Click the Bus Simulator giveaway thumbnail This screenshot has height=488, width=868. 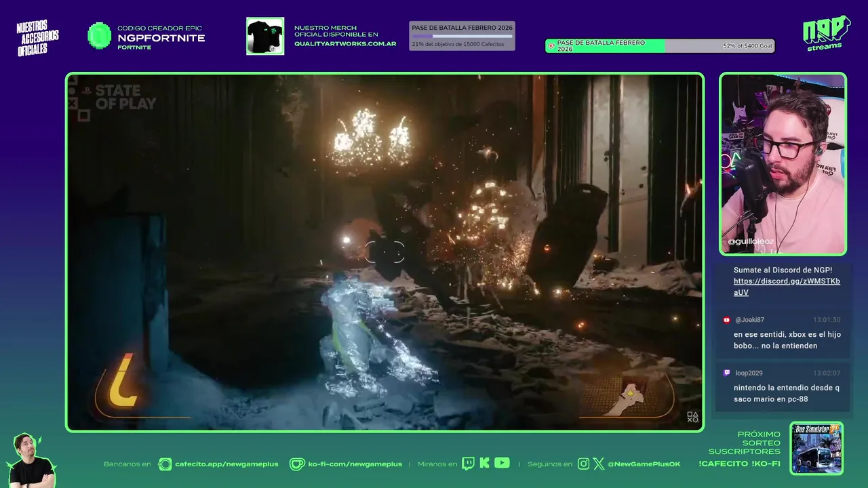816,448
